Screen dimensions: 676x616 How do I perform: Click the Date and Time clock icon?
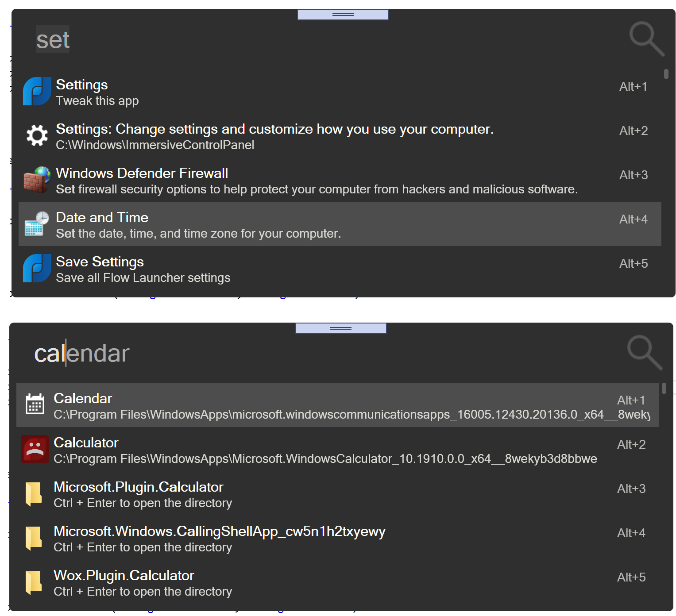[37, 224]
